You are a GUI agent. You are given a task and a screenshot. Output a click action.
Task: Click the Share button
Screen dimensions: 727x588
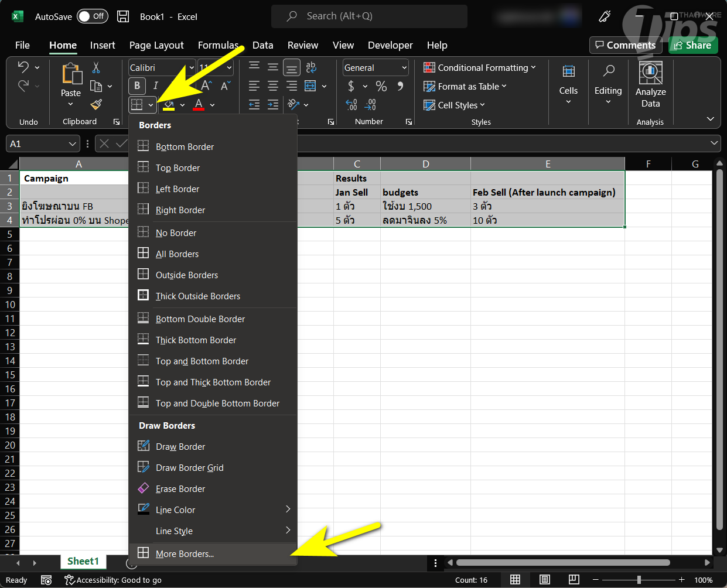(693, 45)
